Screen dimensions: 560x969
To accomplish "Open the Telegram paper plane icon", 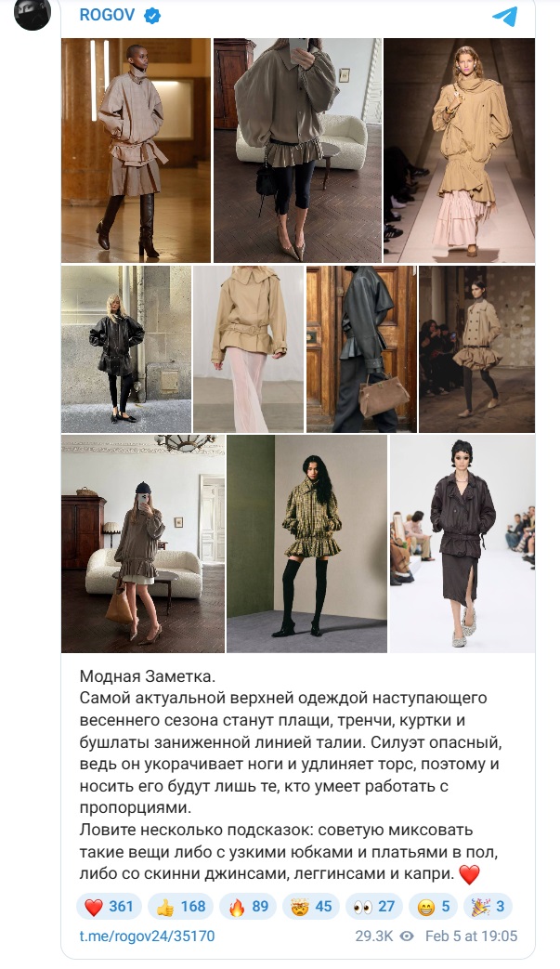I will click(505, 17).
